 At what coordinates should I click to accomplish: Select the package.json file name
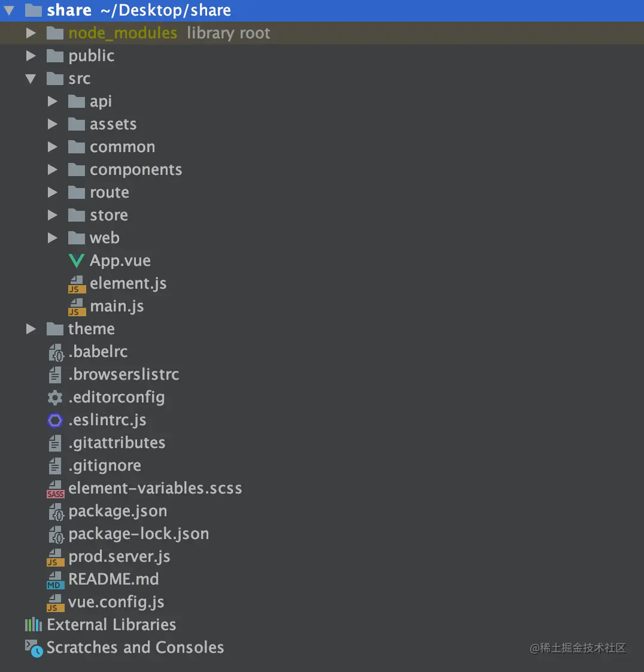pyautogui.click(x=118, y=511)
